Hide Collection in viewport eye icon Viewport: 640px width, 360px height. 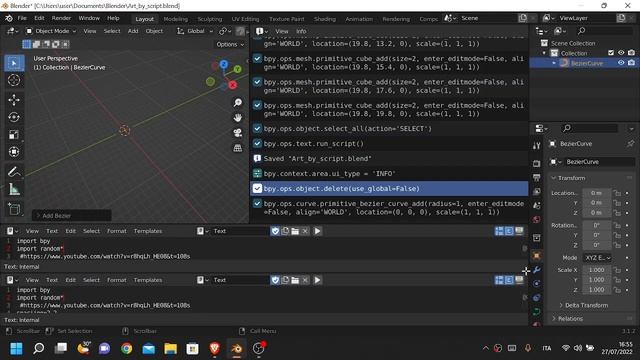(x=621, y=53)
